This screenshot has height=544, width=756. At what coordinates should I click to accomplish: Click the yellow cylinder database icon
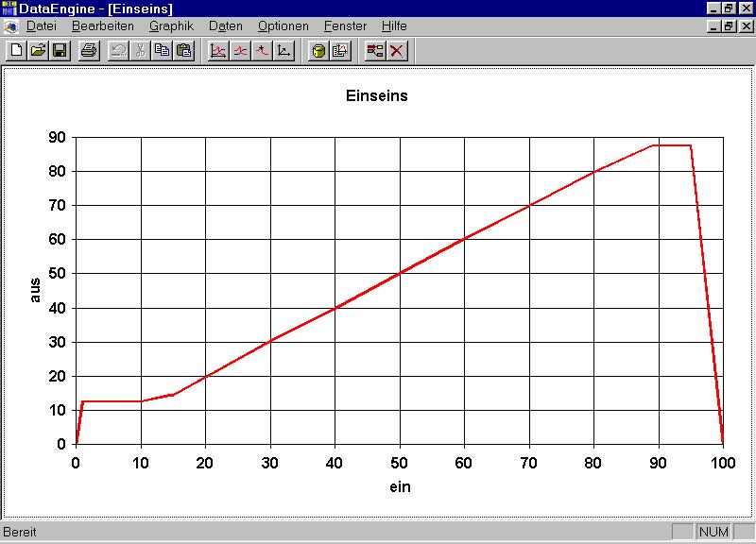(x=318, y=50)
